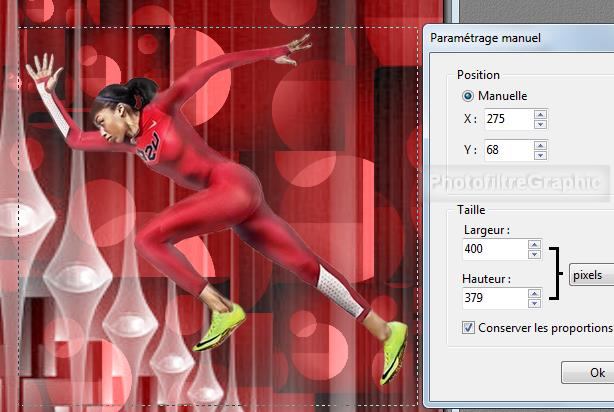The height and width of the screenshot is (412, 614).
Task: Increase Y position with up arrow
Action: 540,145
